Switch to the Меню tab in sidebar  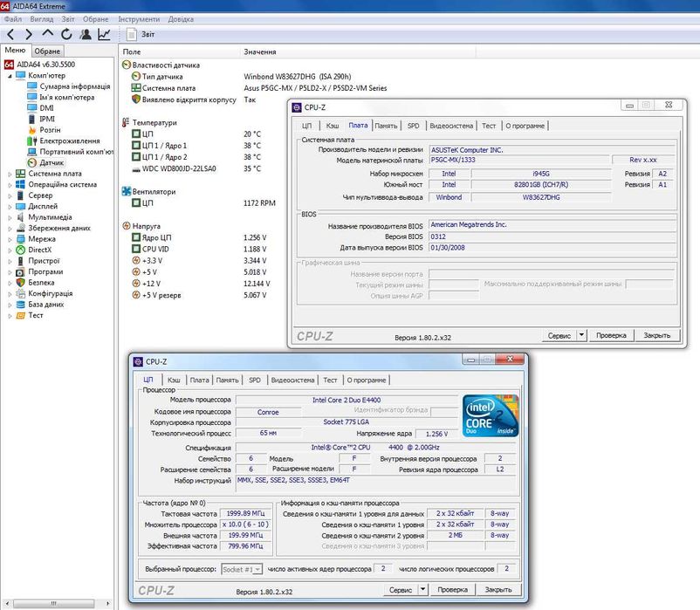coord(15,51)
